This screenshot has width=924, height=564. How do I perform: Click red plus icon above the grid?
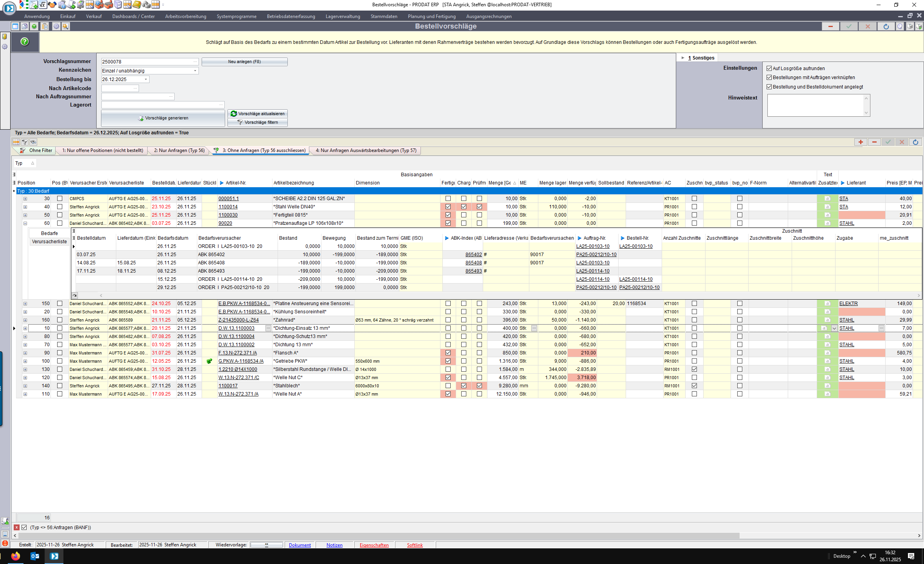coord(860,142)
